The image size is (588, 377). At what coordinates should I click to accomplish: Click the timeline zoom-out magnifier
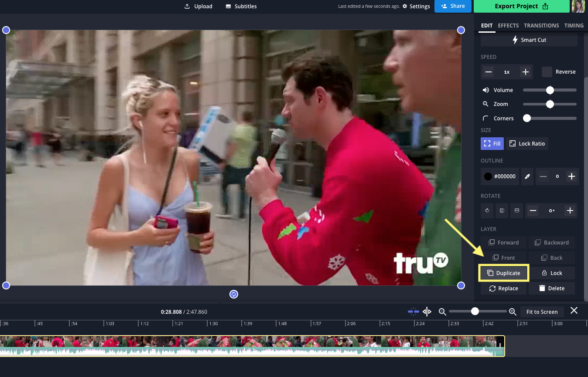[442, 312]
